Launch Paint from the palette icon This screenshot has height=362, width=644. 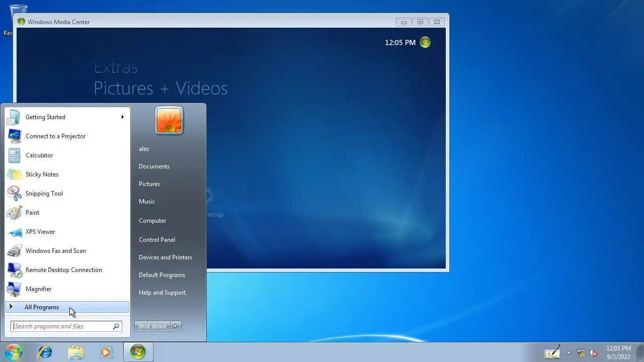click(x=14, y=213)
